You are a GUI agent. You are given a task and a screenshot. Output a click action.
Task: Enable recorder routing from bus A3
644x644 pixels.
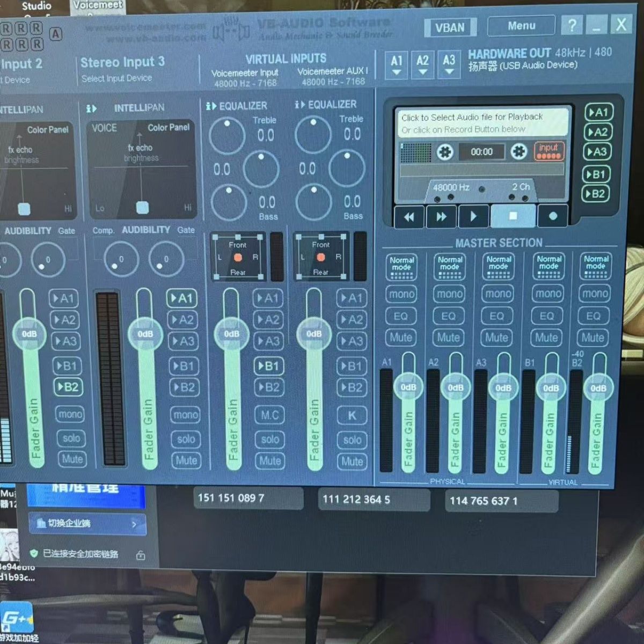(x=597, y=152)
